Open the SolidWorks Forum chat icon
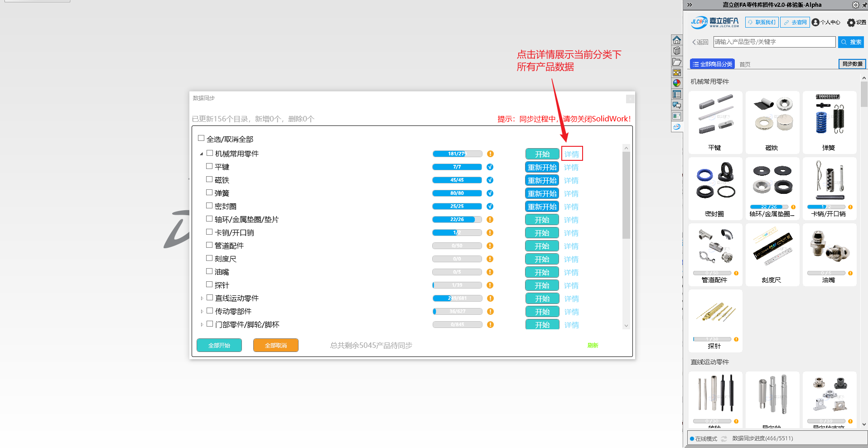Viewport: 868px width, 448px height. pyautogui.click(x=676, y=105)
